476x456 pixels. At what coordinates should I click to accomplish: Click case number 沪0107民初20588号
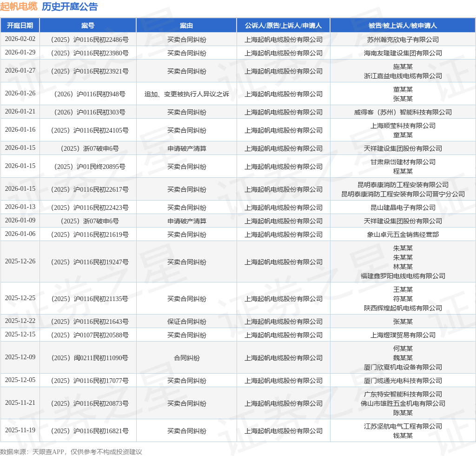[101, 335]
